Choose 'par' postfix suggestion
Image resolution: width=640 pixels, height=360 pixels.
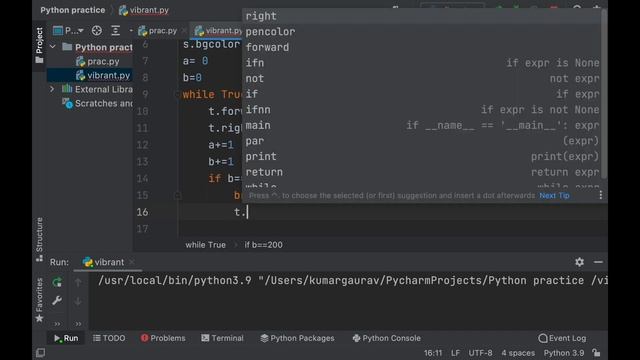tap(422, 141)
